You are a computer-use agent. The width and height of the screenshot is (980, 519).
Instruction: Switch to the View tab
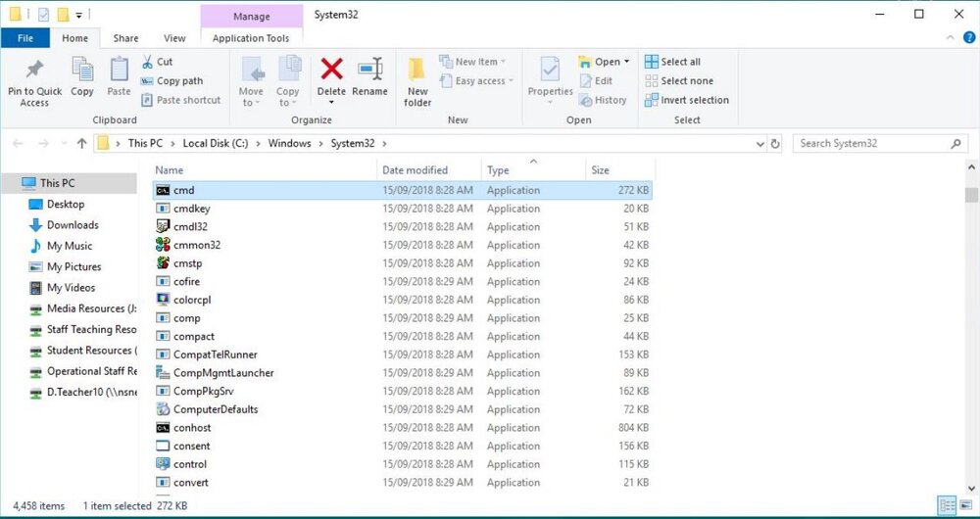click(x=174, y=38)
